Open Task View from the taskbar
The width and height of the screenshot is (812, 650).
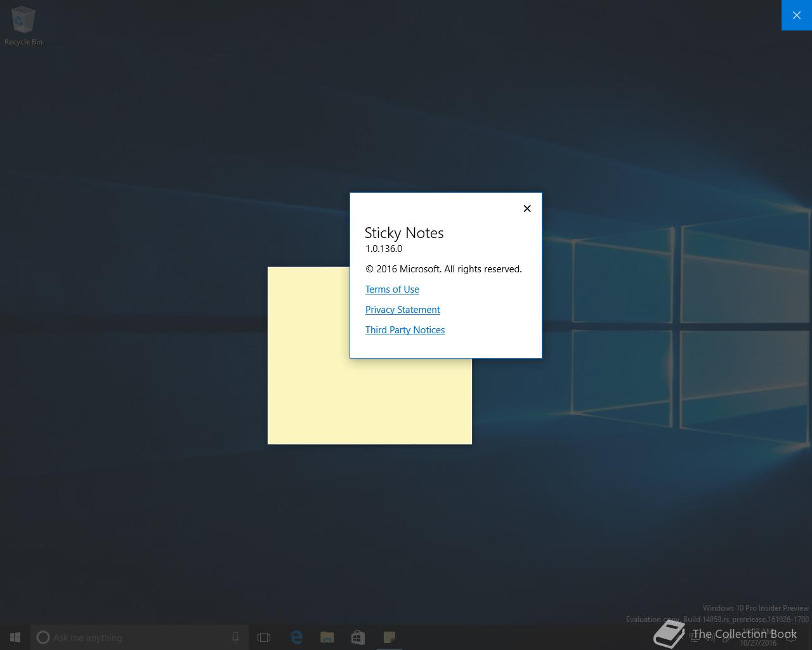click(264, 637)
